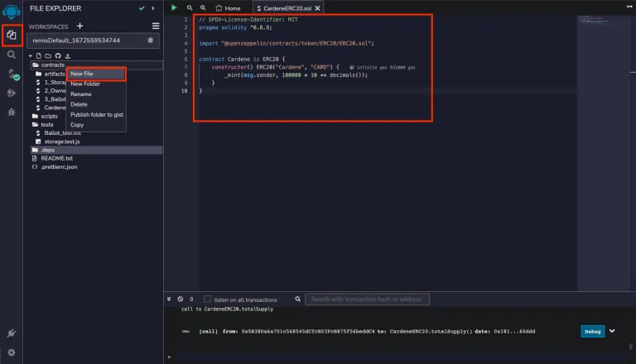This screenshot has width=636, height=364.
Task: Create a new workspace with plus icon
Action: (79, 26)
